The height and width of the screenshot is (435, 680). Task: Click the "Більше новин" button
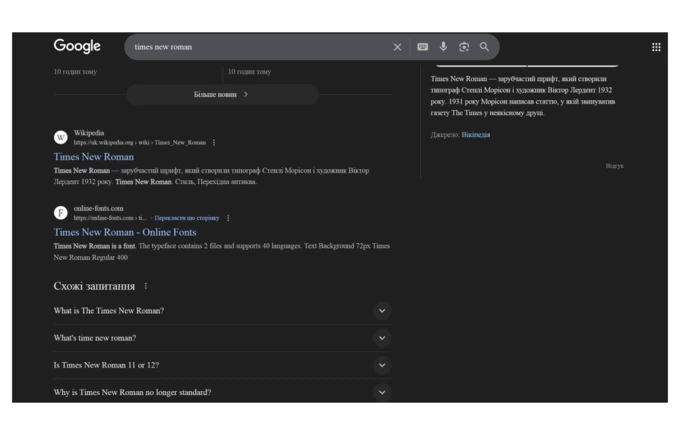(x=222, y=94)
